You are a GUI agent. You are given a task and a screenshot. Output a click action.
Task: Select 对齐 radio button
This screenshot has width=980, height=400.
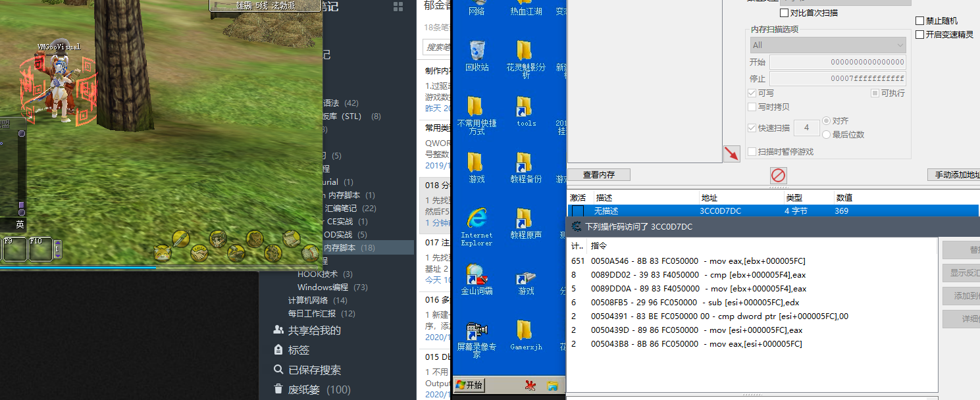[x=826, y=121]
